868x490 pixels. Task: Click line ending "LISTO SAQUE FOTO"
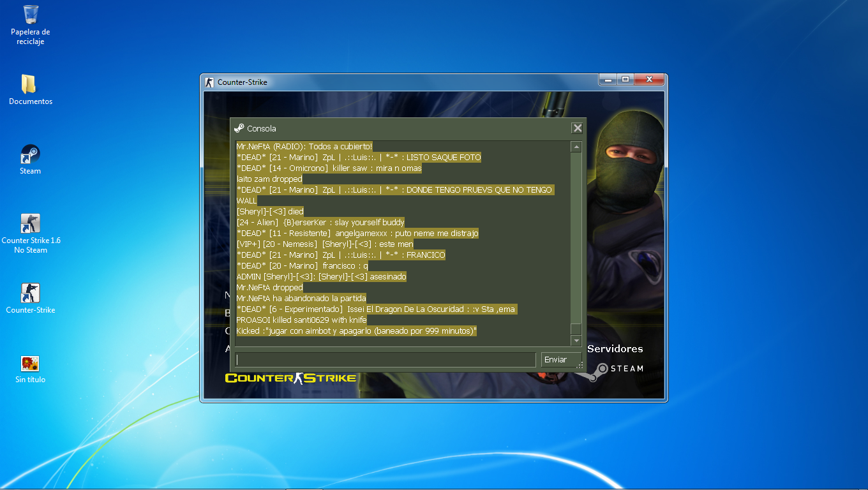(x=359, y=158)
